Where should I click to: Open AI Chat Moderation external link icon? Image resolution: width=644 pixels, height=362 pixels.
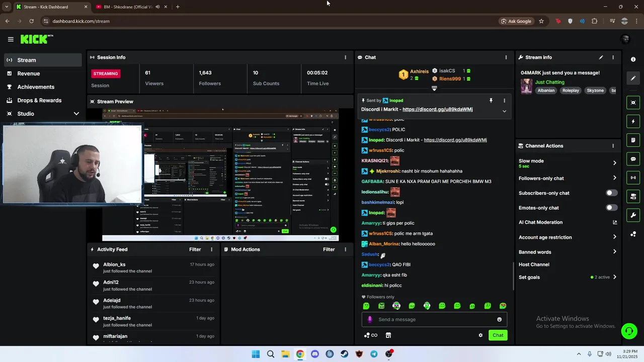pos(614,222)
